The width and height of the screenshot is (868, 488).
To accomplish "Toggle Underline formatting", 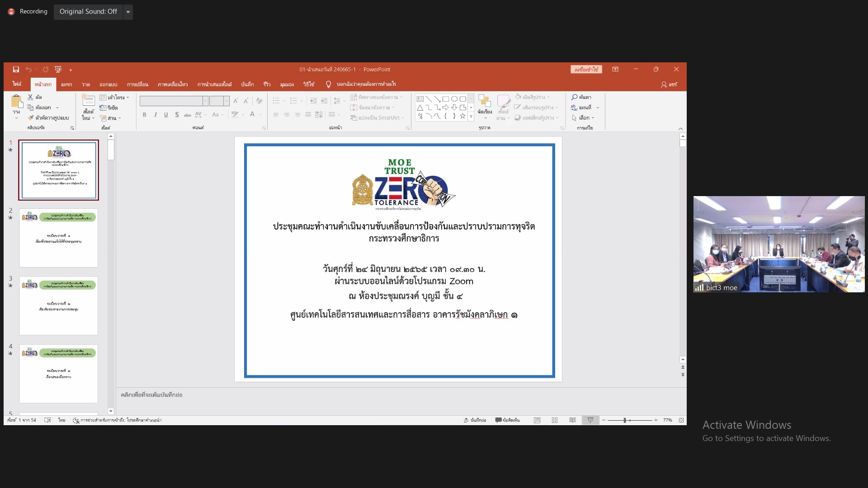I will [166, 115].
